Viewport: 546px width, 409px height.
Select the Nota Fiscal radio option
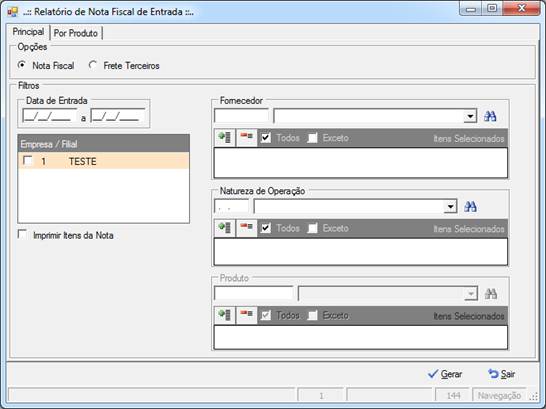click(x=22, y=65)
